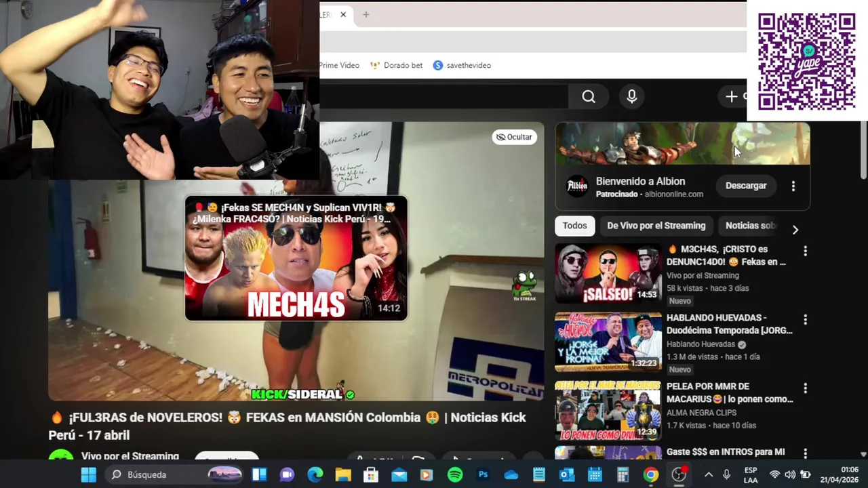The height and width of the screenshot is (488, 868).
Task: Open ESP LAA language input selector
Action: click(x=751, y=475)
